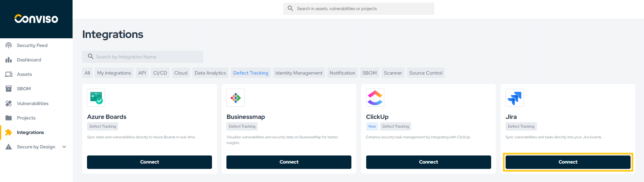Click the Vulnerabilities bandage icon
The image size is (644, 182).
click(9, 103)
